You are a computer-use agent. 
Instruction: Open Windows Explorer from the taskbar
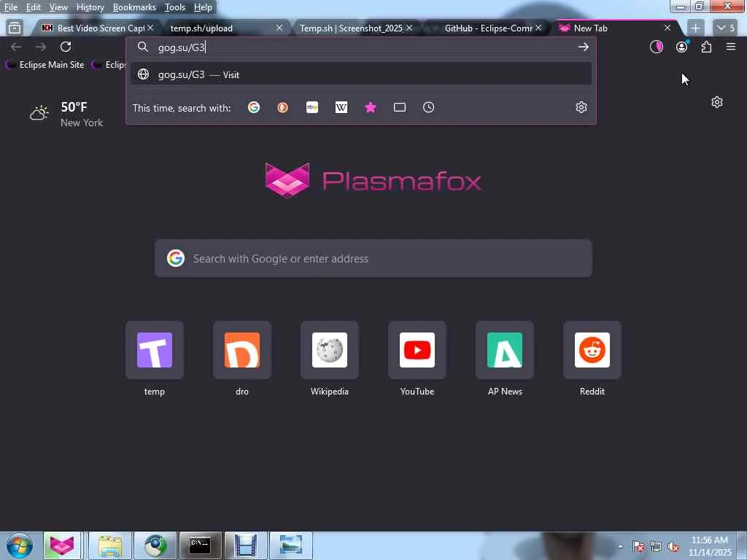tap(109, 545)
